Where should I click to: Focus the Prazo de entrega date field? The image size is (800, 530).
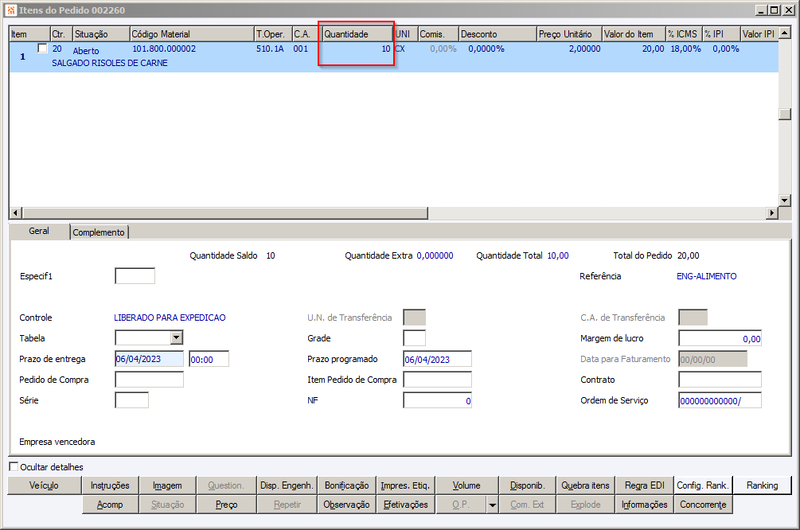(x=149, y=359)
